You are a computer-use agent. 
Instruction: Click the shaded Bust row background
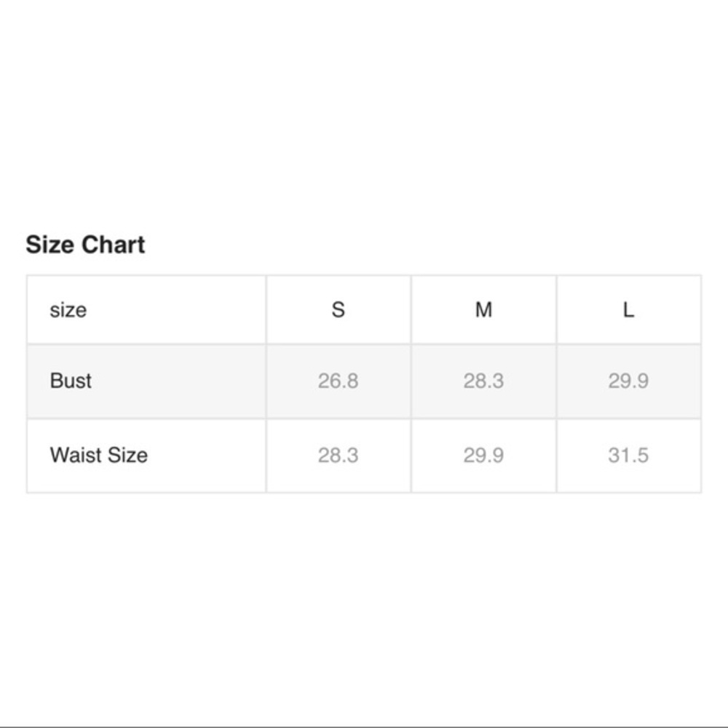tap(364, 381)
